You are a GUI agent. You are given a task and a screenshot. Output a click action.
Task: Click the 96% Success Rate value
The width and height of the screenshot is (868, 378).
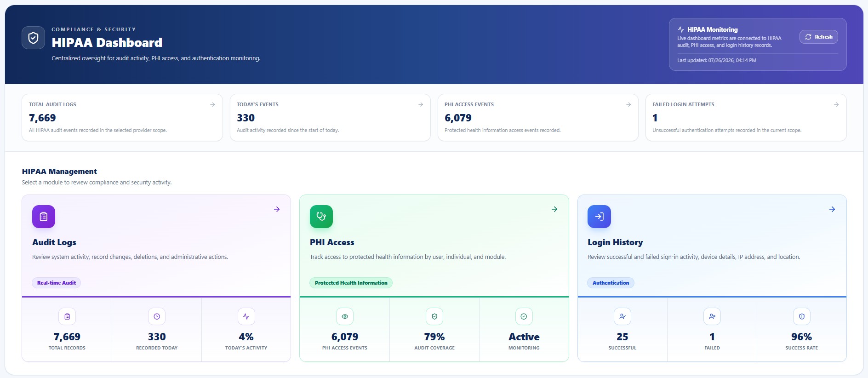click(802, 337)
